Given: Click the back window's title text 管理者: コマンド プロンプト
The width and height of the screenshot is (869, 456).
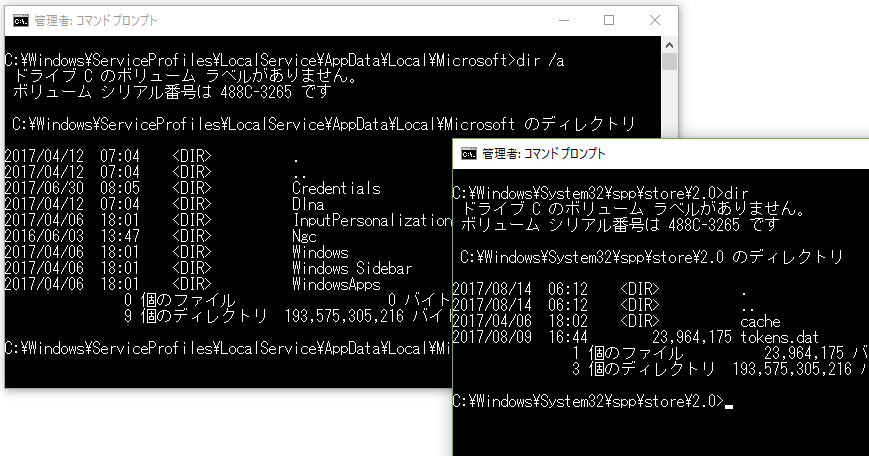Looking at the screenshot, I should pyautogui.click(x=96, y=21).
